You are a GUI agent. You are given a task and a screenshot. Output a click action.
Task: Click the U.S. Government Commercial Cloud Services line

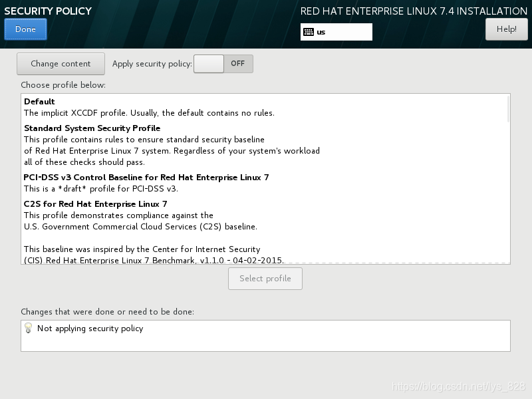(140, 227)
